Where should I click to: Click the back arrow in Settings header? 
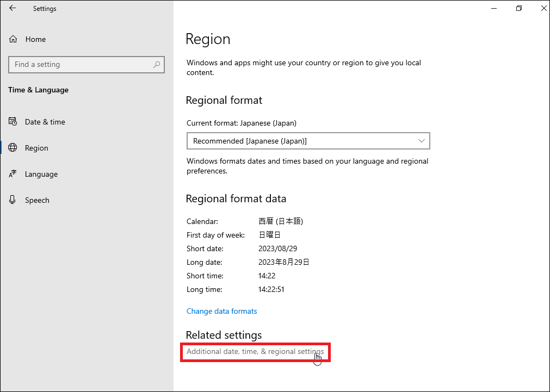pyautogui.click(x=13, y=8)
